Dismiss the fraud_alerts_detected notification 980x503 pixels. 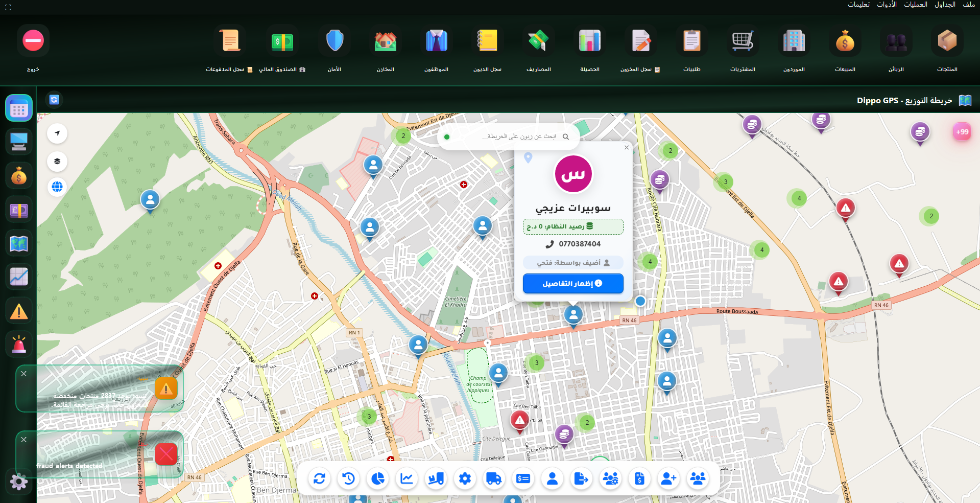[x=23, y=440]
